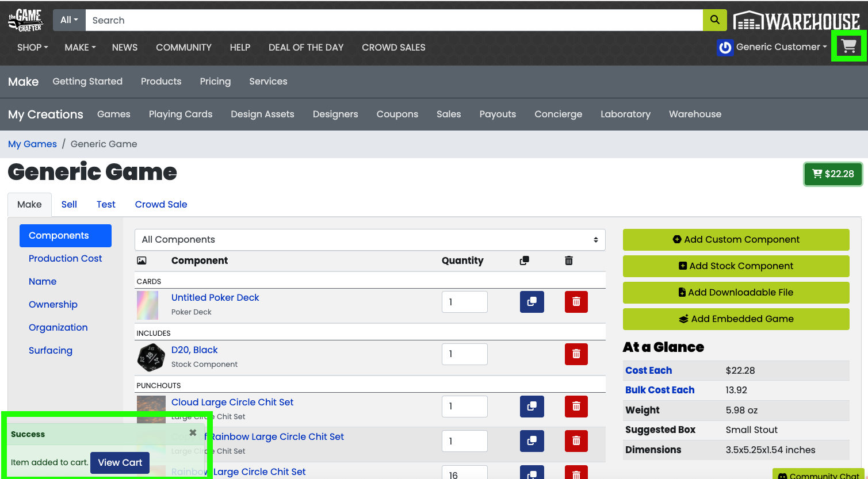Open Playing Cards under My Creations

(x=181, y=114)
